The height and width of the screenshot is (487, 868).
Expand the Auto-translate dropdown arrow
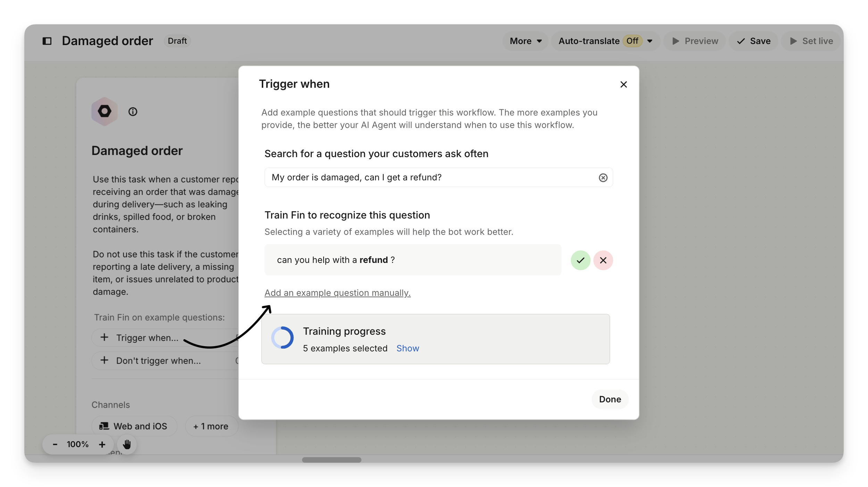coord(650,41)
